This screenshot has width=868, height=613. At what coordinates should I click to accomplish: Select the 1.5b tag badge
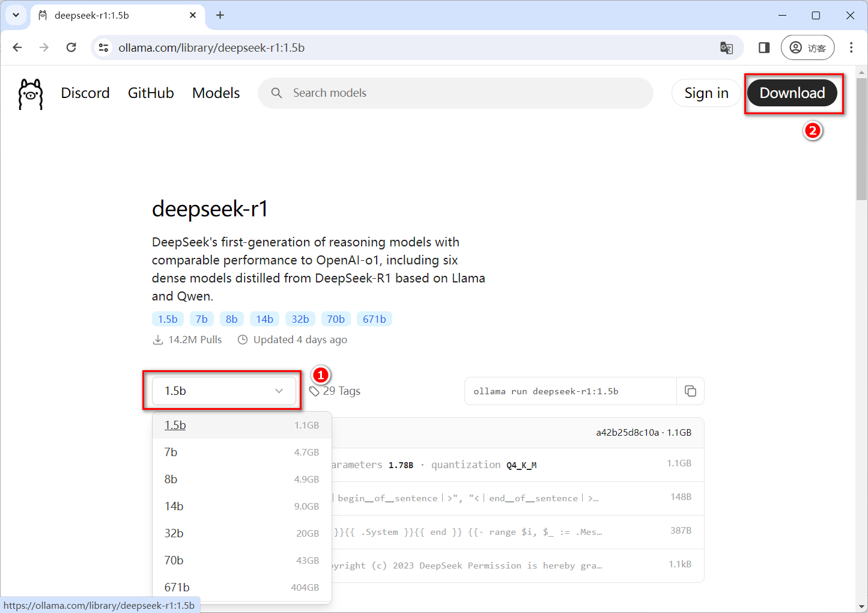pos(168,319)
